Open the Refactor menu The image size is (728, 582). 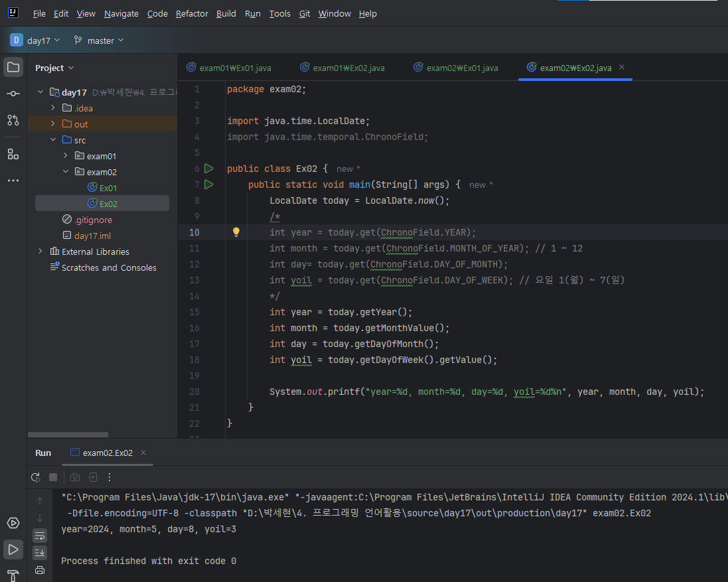(x=191, y=13)
